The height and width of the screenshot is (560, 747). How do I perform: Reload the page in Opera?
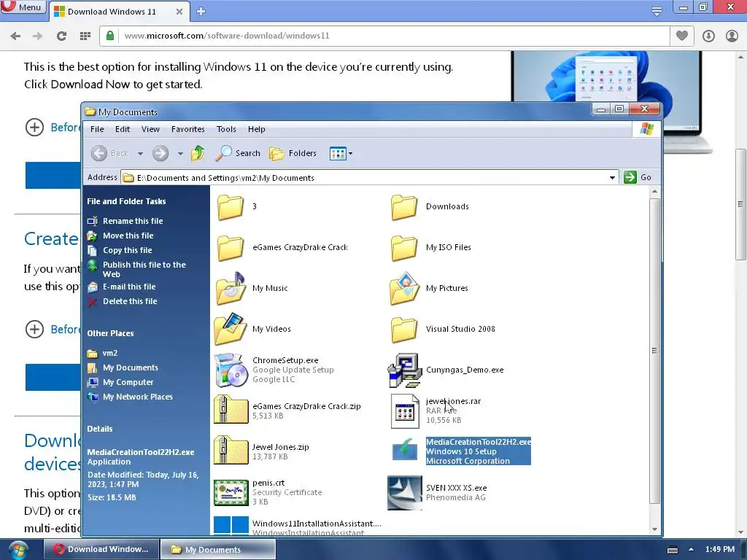click(61, 36)
